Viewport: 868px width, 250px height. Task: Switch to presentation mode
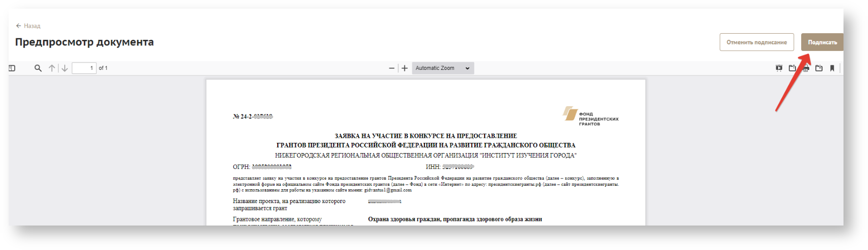779,68
